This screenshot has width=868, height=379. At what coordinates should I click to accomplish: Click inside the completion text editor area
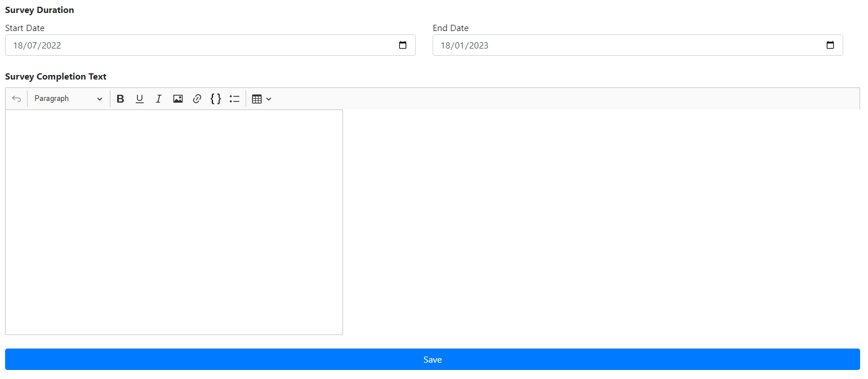173,222
